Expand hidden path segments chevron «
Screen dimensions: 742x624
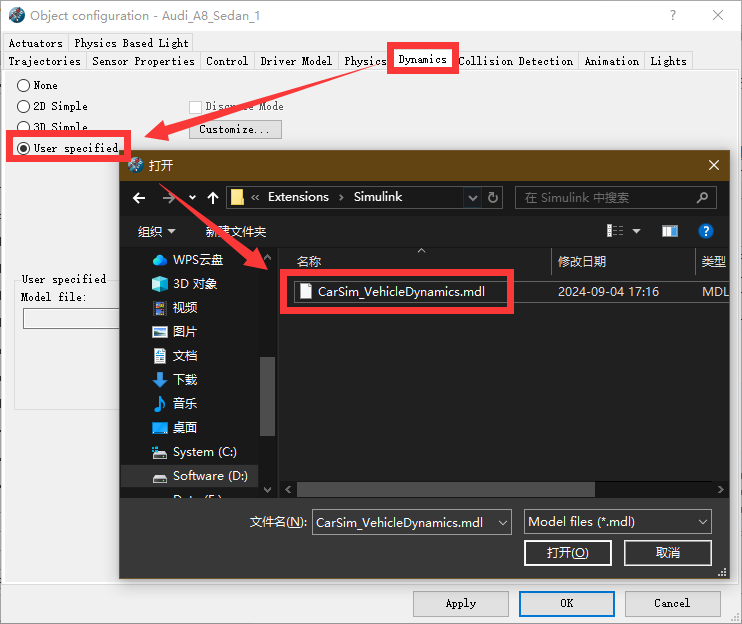pos(255,197)
